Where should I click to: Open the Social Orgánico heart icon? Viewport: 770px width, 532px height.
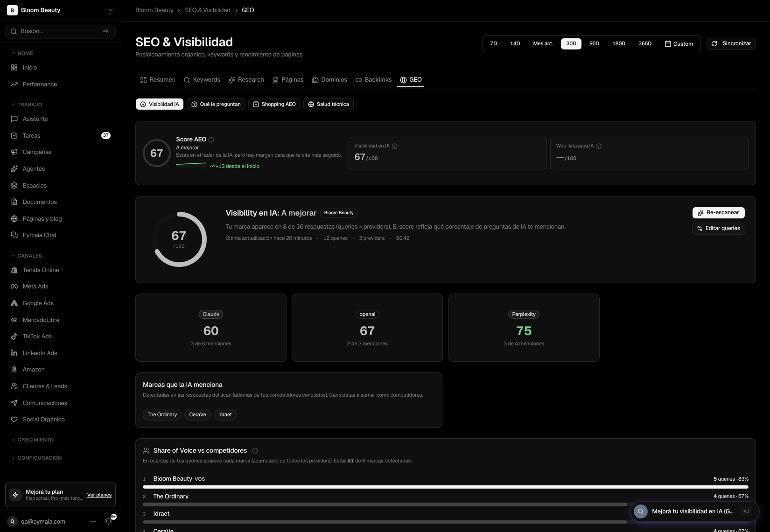(x=14, y=420)
